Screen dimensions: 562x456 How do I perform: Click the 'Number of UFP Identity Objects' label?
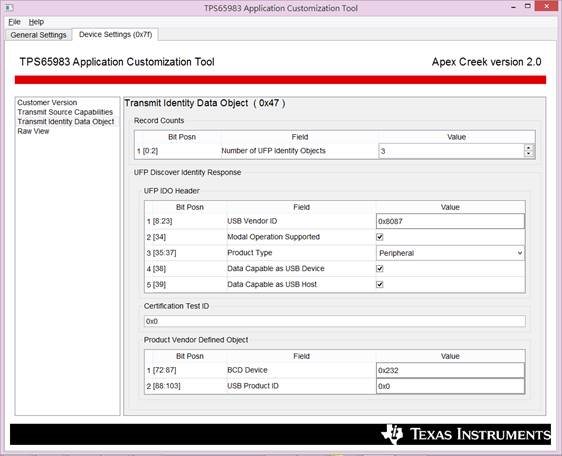273,151
